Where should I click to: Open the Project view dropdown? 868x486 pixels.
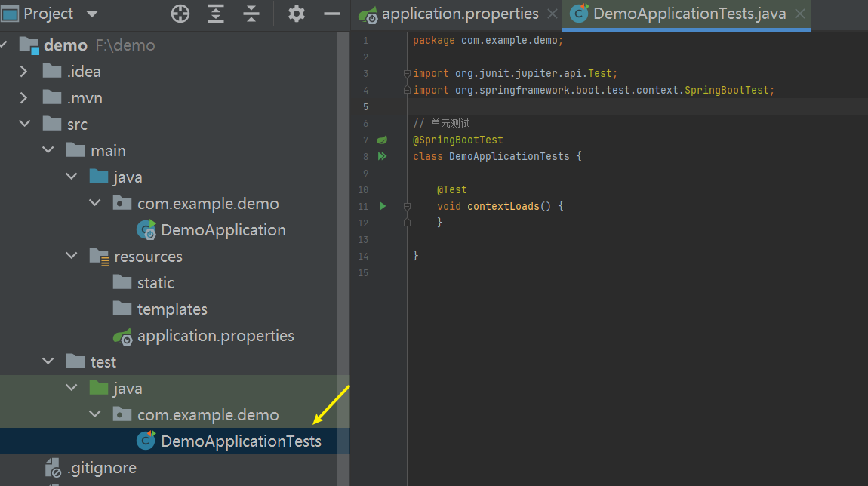[x=92, y=14]
